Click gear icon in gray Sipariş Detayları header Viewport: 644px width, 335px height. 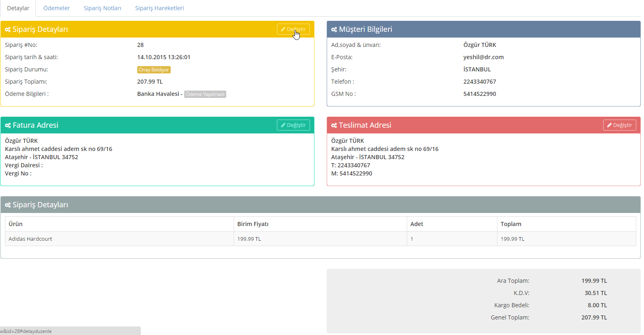point(8,205)
